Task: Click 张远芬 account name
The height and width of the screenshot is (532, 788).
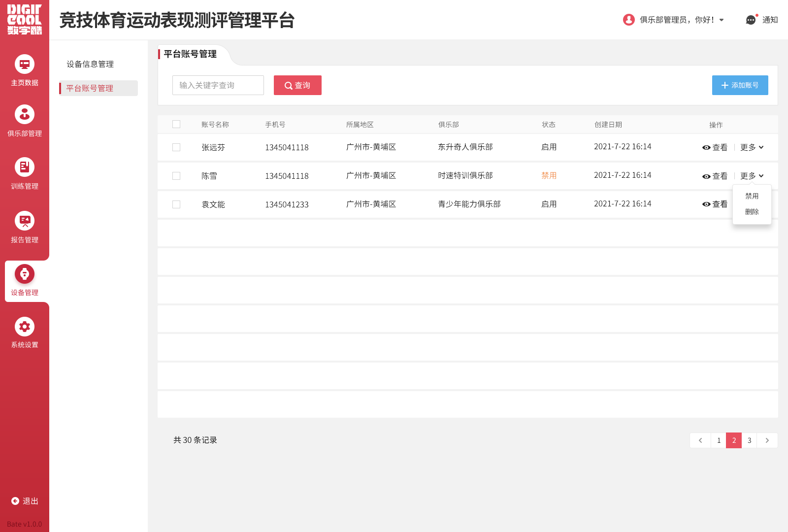Action: (x=213, y=147)
